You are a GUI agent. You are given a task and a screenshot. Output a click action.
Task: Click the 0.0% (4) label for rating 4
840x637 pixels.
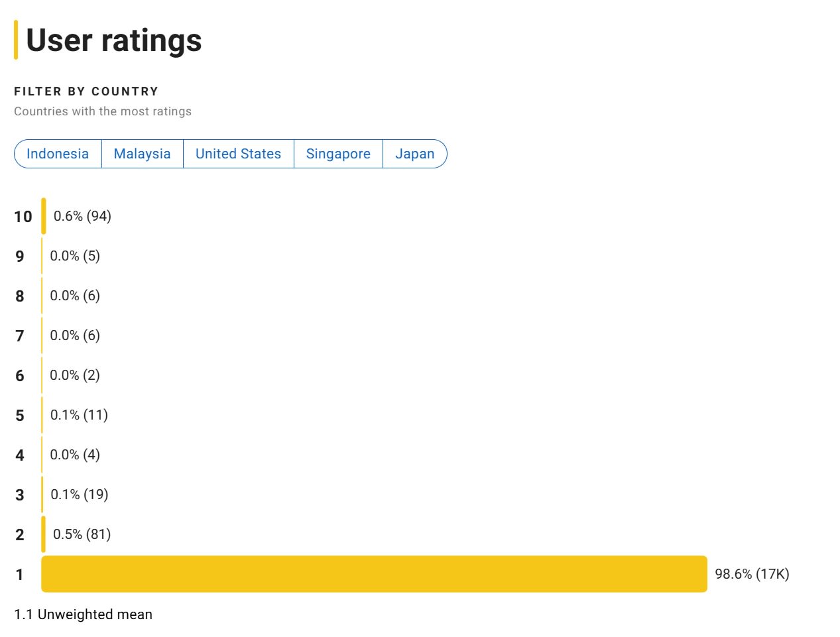pyautogui.click(x=75, y=455)
